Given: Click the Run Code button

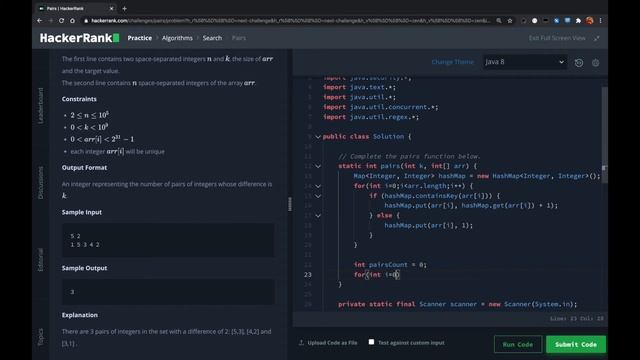Looking at the screenshot, I should coord(518,344).
